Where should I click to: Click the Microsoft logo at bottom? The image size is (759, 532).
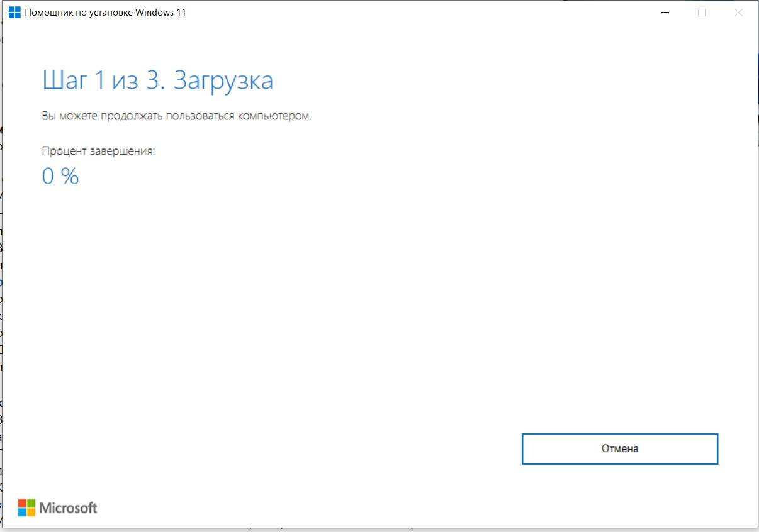(58, 507)
